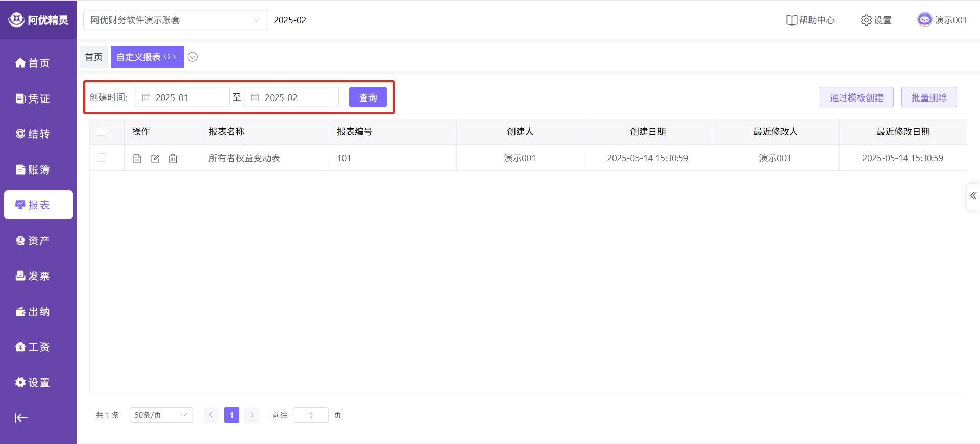Toggle the select-all checkbox in table header

(x=102, y=131)
